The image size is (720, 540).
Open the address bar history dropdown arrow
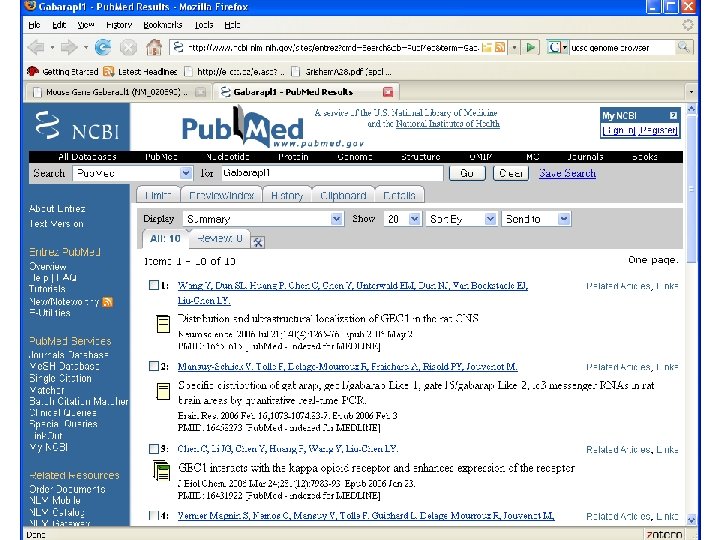click(514, 47)
